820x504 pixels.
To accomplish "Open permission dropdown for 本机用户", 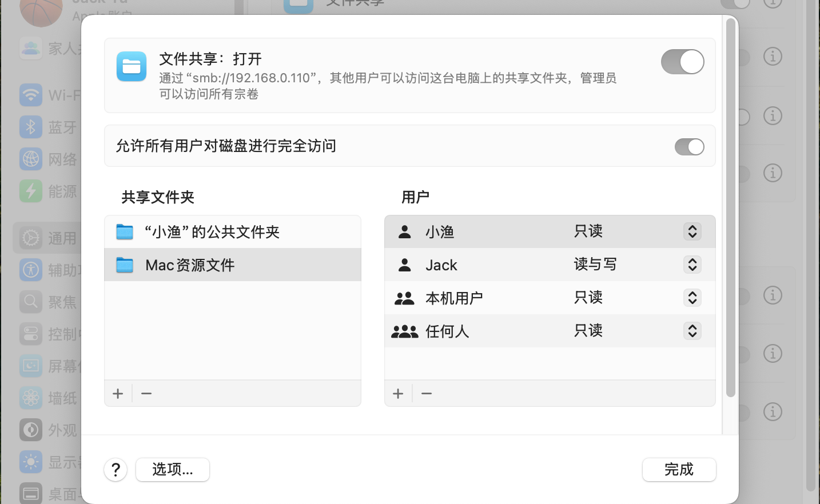I will pos(692,298).
